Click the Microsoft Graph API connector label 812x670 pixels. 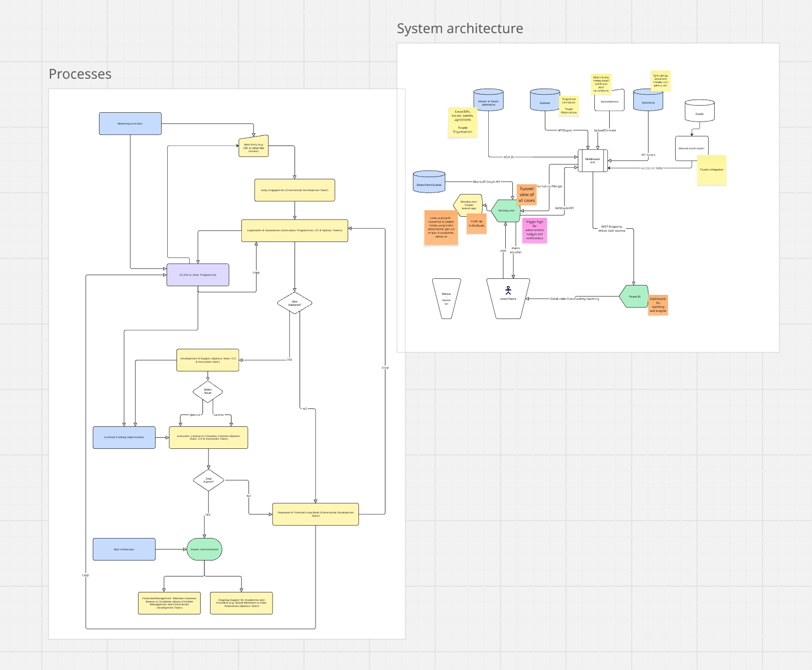487,182
